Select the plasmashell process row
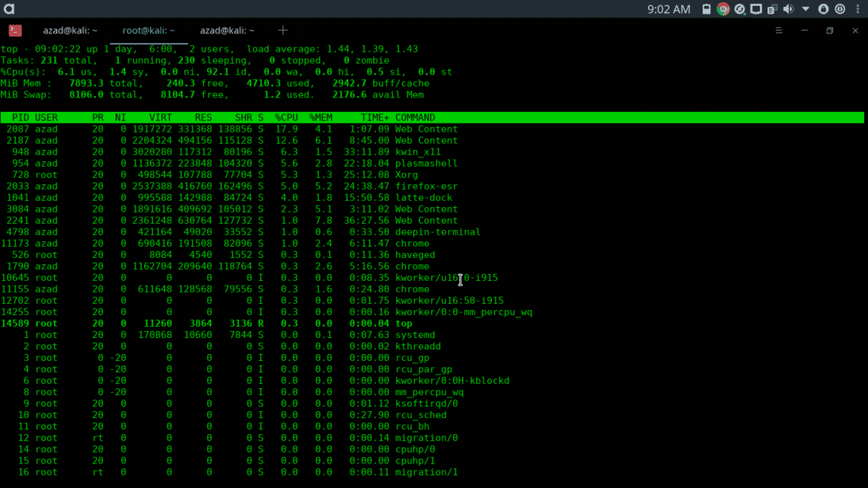This screenshot has width=868, height=488. point(229,163)
